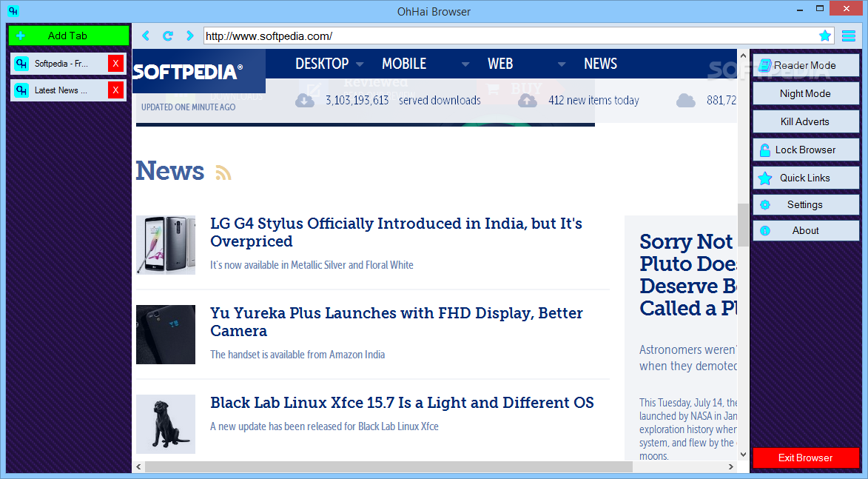Image resolution: width=868 pixels, height=479 pixels.
Task: Click the Yu Yureka phone thumbnail
Action: pos(166,335)
